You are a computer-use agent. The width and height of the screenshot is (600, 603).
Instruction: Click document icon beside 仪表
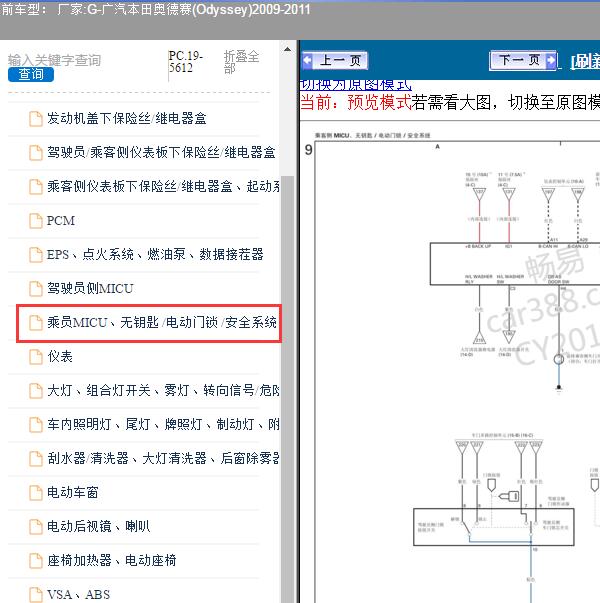(36, 356)
